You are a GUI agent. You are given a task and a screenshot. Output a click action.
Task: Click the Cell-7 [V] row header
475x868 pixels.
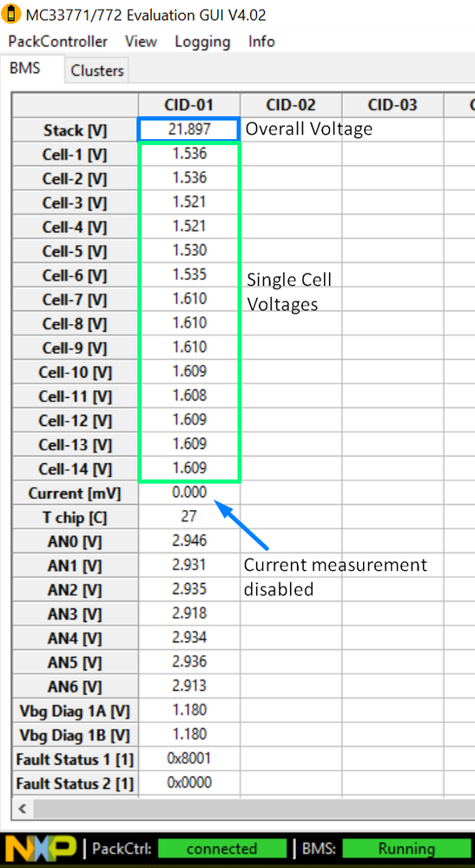(x=76, y=300)
